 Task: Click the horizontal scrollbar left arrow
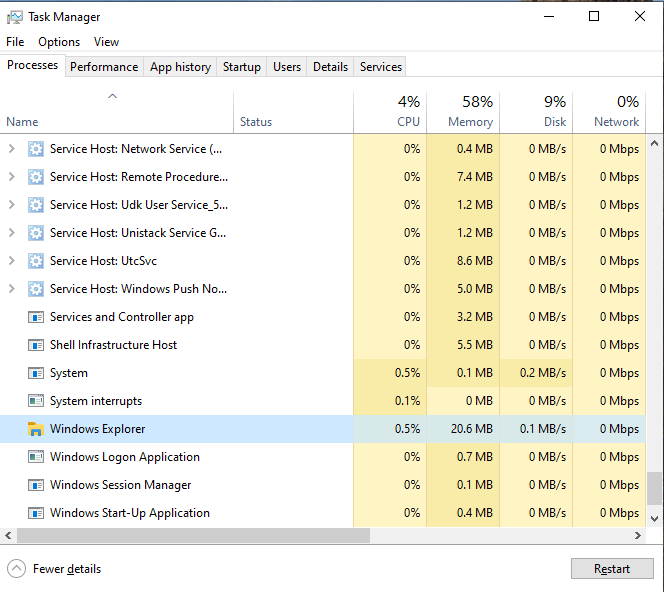click(x=8, y=536)
